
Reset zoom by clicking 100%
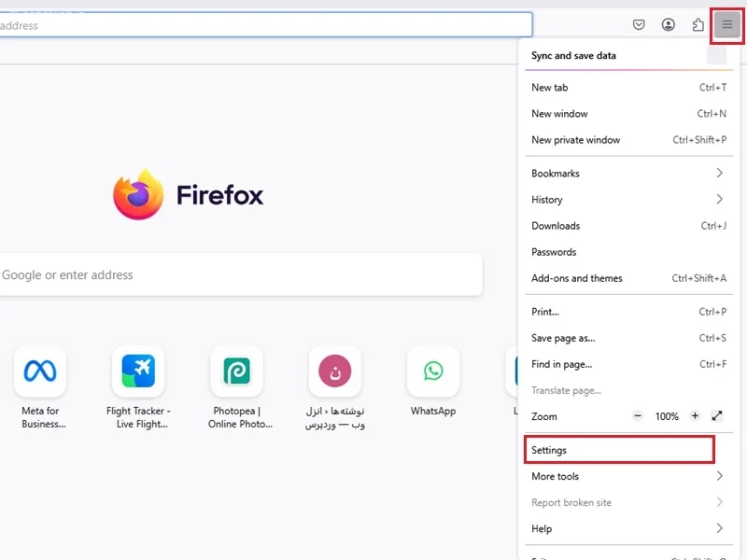coord(667,416)
